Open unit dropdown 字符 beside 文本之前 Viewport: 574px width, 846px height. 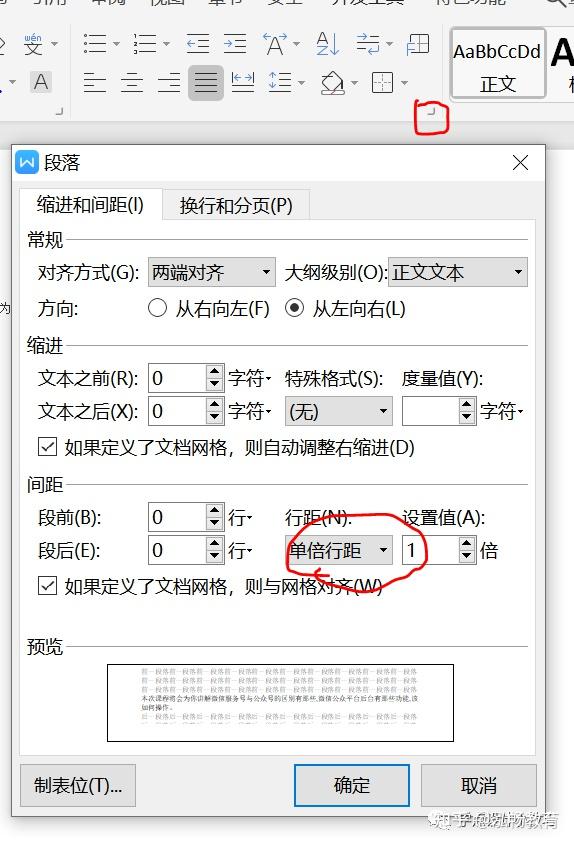(x=249, y=378)
